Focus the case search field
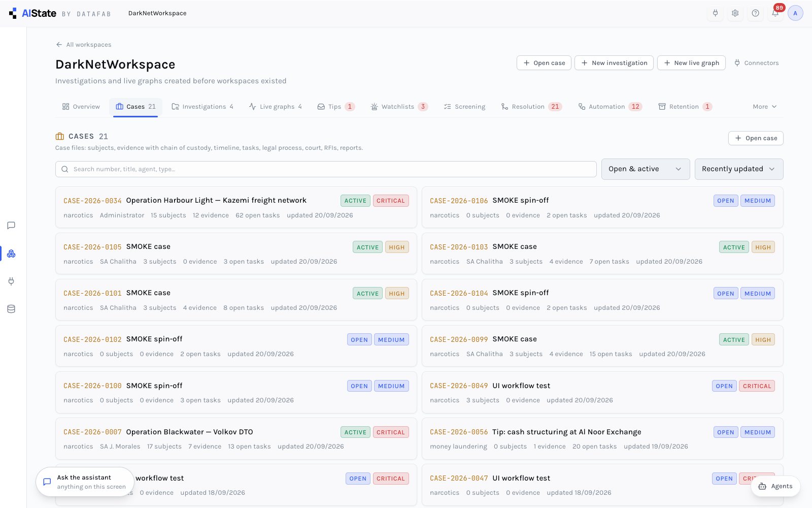 326,169
